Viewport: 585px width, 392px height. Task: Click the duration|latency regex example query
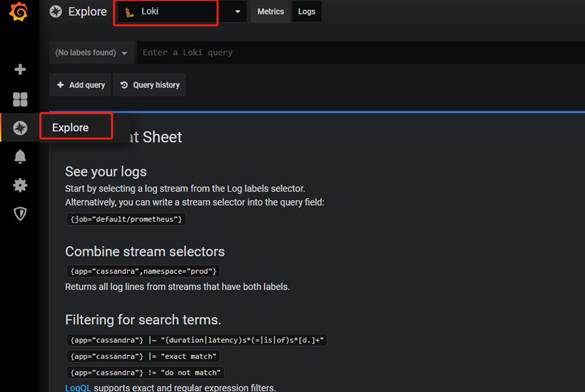pyautogui.click(x=197, y=340)
